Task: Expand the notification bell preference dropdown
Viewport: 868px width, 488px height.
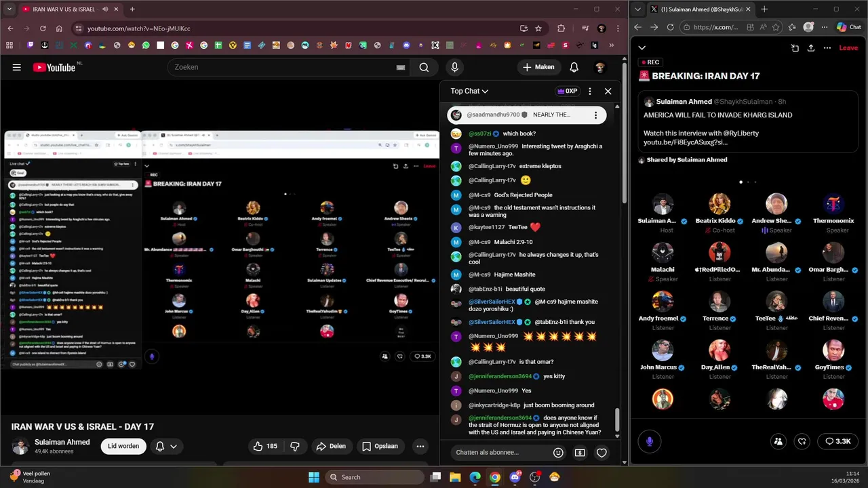Action: 166,446
